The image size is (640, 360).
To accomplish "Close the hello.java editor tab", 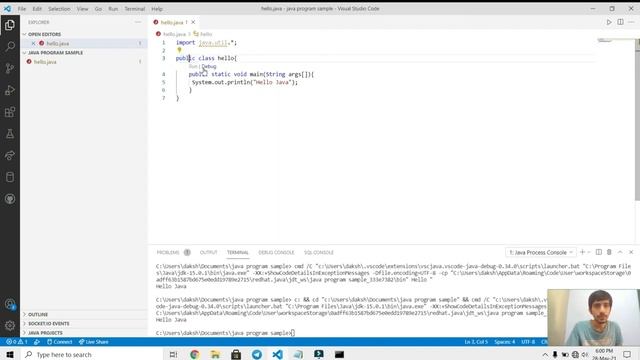I will coord(193,22).
